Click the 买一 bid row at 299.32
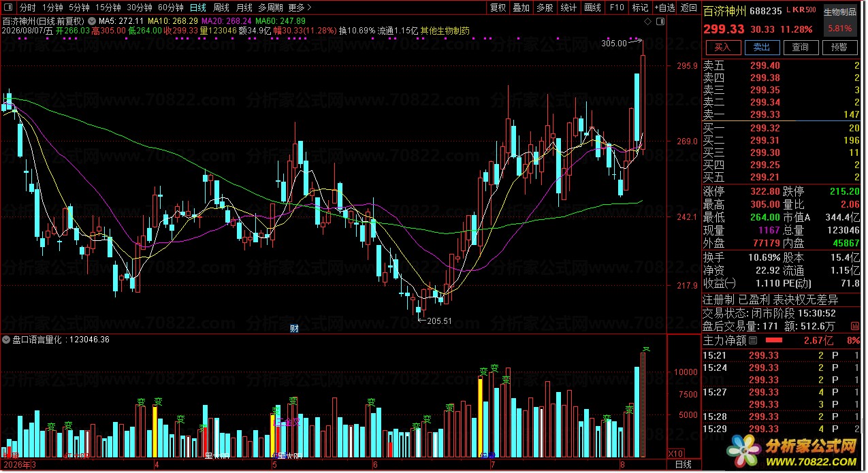The image size is (868, 473). pos(782,128)
